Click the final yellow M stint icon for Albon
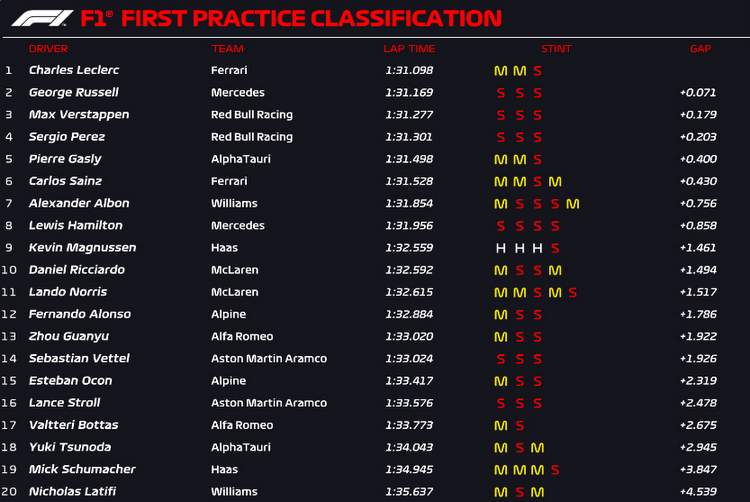 click(x=573, y=204)
